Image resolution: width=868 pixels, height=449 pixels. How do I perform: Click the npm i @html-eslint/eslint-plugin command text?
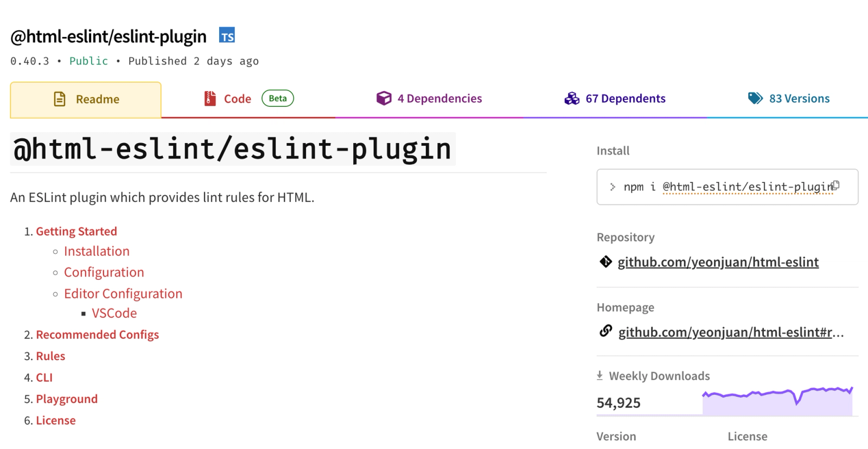pos(728,187)
